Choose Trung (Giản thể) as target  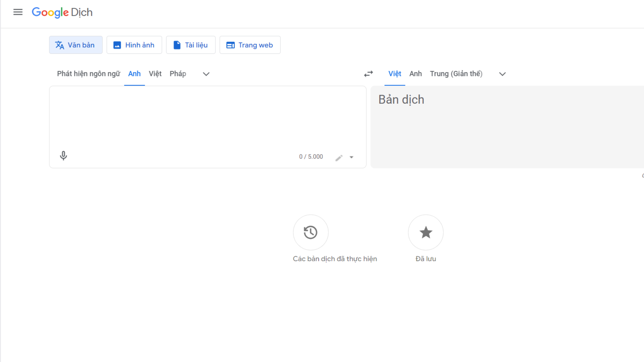click(x=456, y=74)
